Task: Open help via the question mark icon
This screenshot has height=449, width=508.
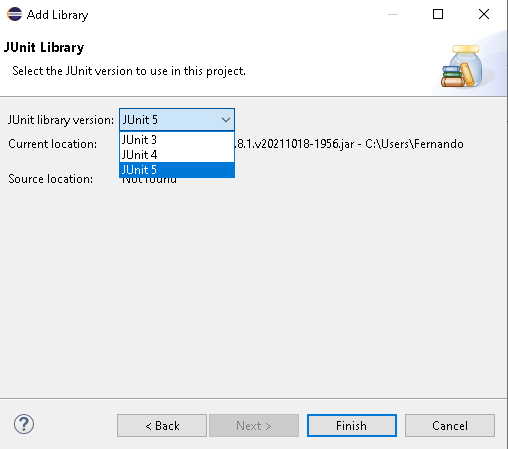Action: tap(24, 424)
